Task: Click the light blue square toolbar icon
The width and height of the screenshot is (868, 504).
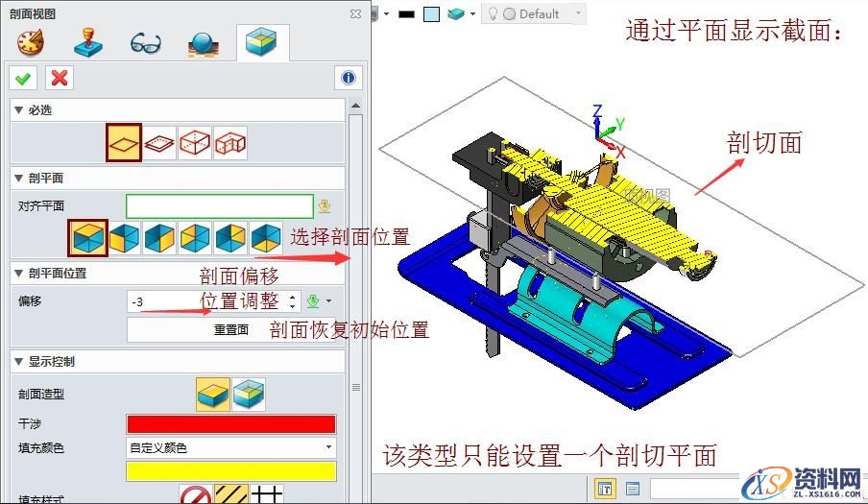Action: 431,13
